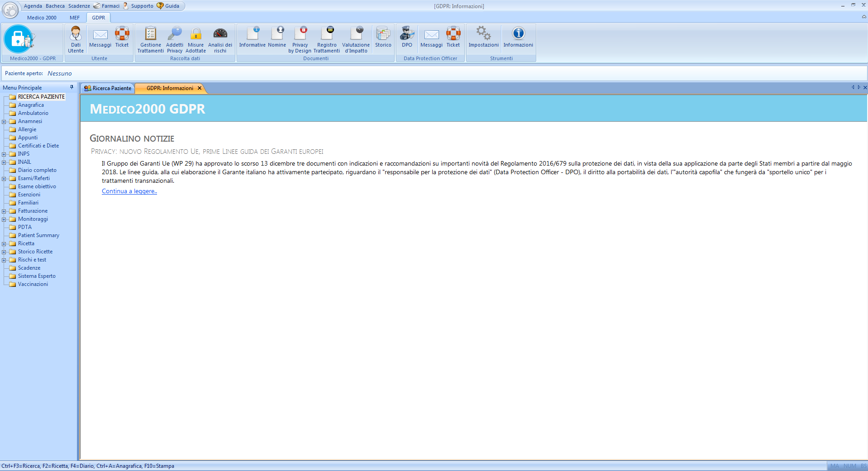Open Anagrafica in the menu tree
The height and width of the screenshot is (471, 868).
[x=31, y=105]
